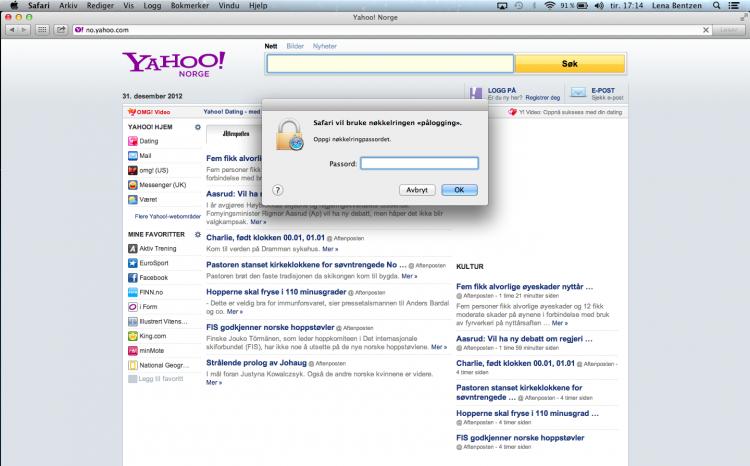Open the Registrer deg link

pyautogui.click(x=542, y=98)
